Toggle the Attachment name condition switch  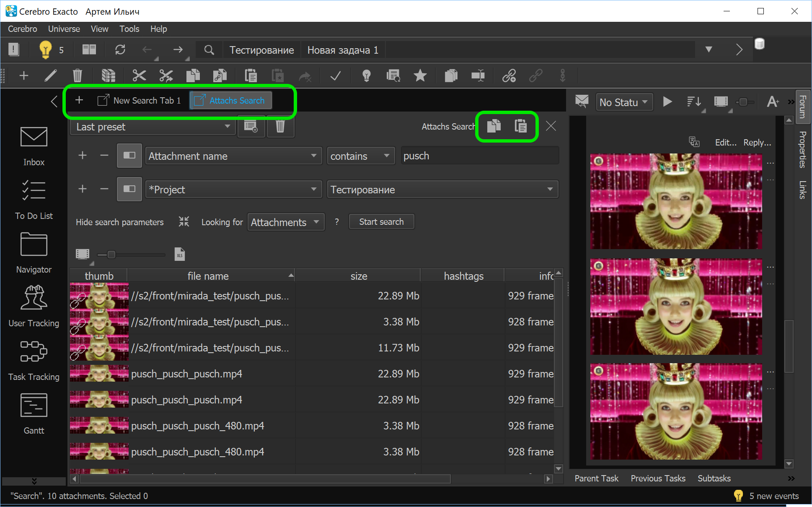pyautogui.click(x=129, y=156)
